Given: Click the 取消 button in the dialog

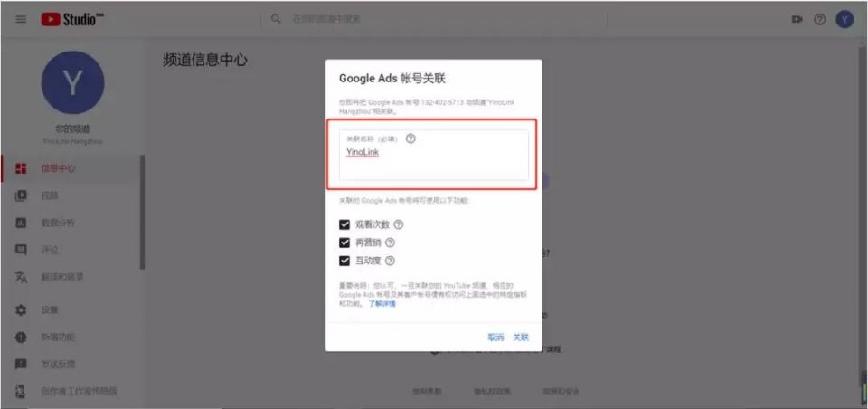Looking at the screenshot, I should [x=495, y=338].
